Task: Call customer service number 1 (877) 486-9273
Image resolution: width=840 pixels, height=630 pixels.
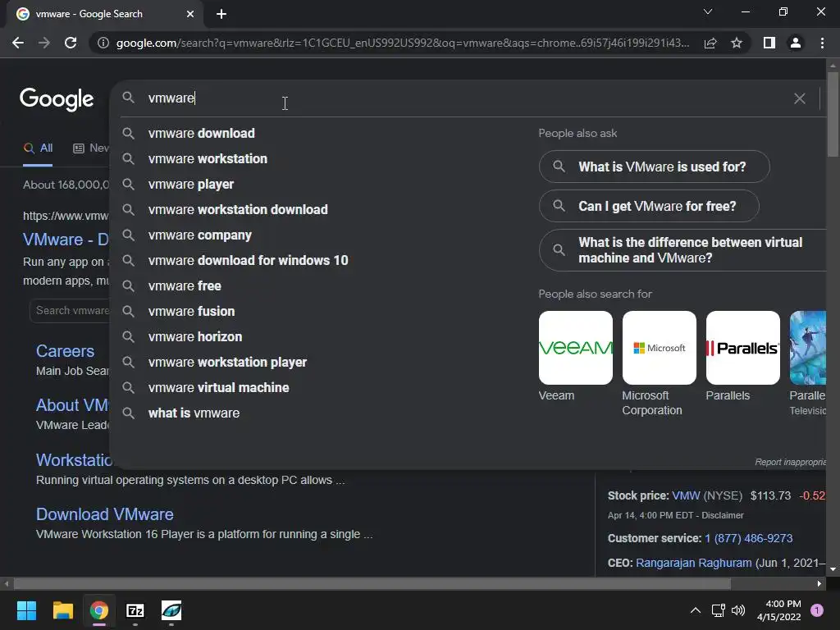Action: pos(748,538)
